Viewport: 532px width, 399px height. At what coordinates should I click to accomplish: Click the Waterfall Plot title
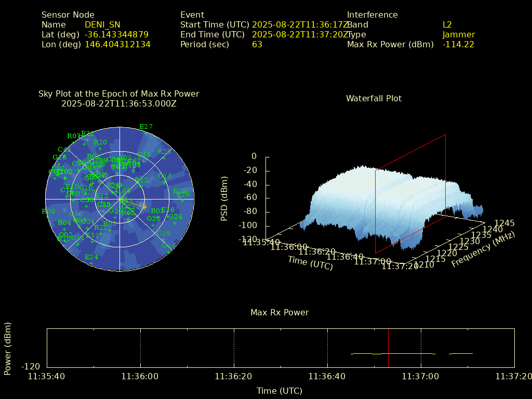click(x=374, y=99)
